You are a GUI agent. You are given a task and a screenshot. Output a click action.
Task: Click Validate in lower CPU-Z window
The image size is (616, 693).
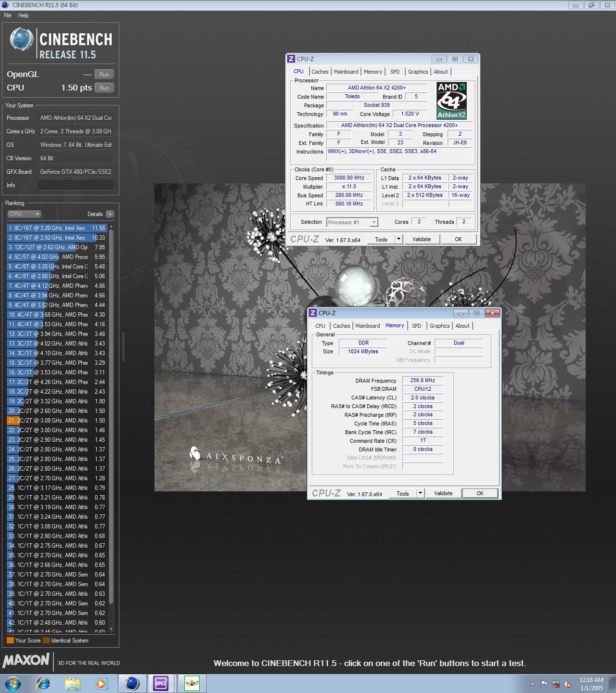443,493
